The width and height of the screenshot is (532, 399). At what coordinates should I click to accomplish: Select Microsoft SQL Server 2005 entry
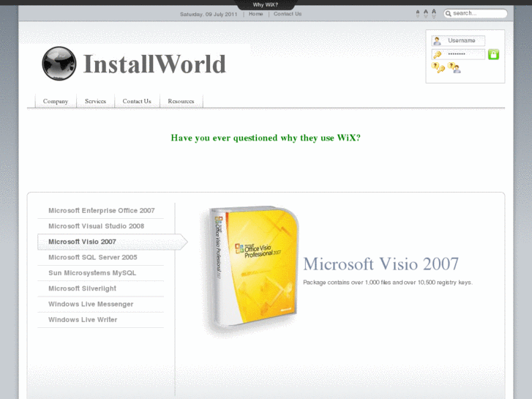click(101, 258)
